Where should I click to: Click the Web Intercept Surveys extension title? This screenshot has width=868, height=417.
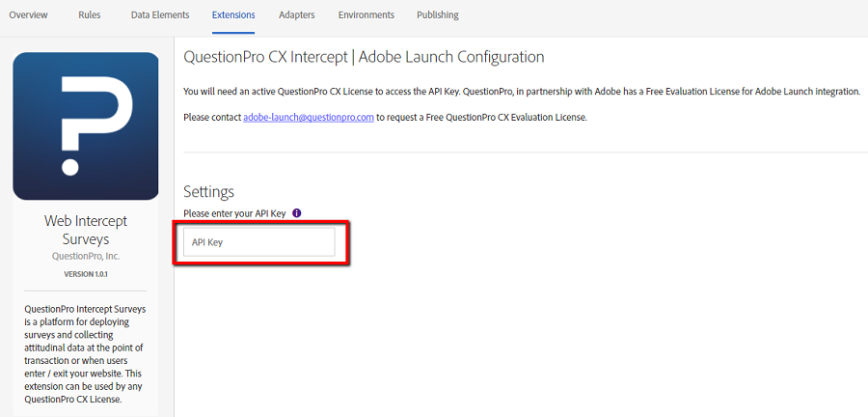[x=86, y=230]
